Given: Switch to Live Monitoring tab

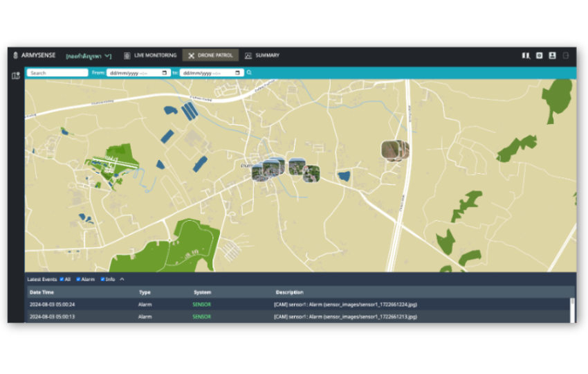Looking at the screenshot, I should pos(150,55).
